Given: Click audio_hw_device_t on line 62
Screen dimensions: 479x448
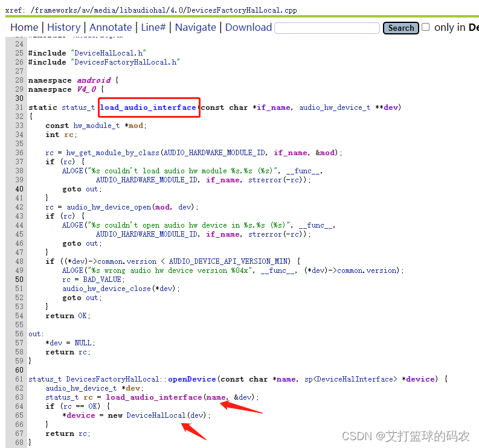Looking at the screenshot, I should [x=81, y=388].
